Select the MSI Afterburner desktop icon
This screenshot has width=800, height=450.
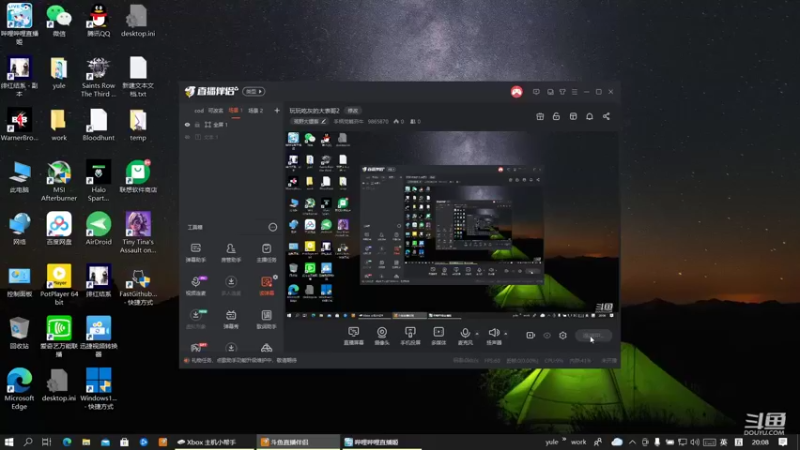tap(59, 181)
